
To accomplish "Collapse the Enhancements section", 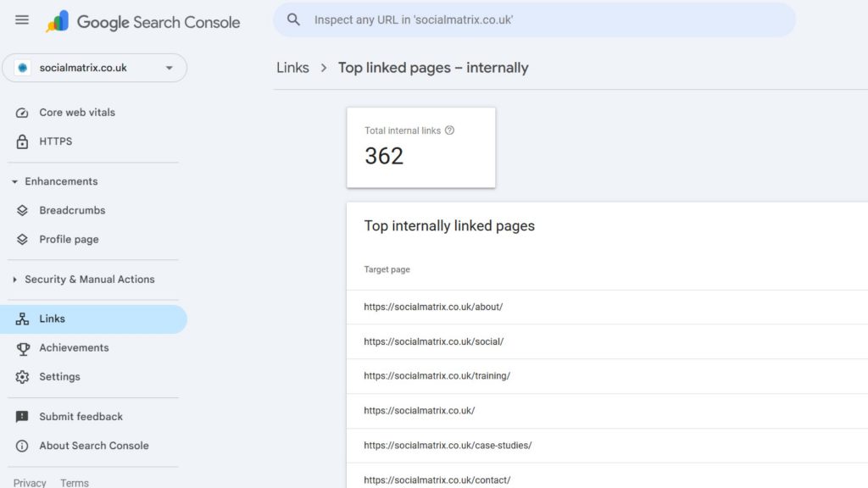I will (15, 181).
